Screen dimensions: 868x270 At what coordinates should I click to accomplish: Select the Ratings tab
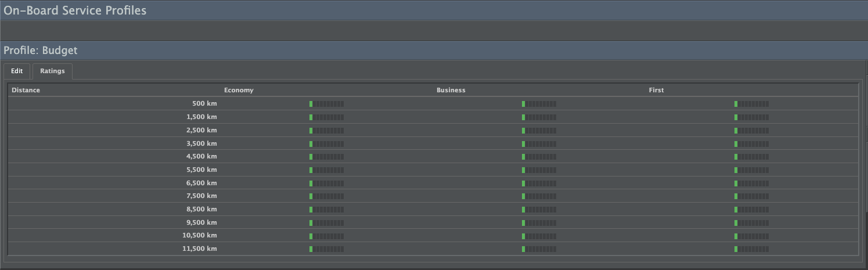click(x=52, y=71)
